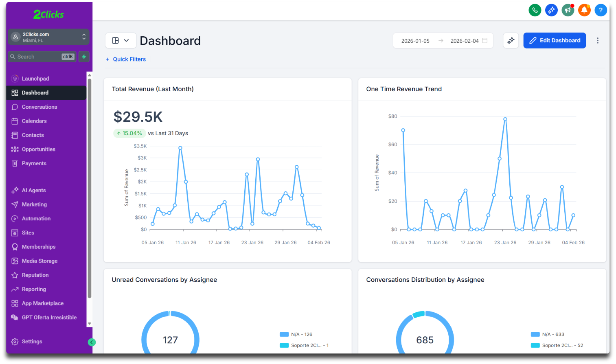616x364 pixels.
Task: Expand Quick Filters with the plus
Action: point(125,59)
